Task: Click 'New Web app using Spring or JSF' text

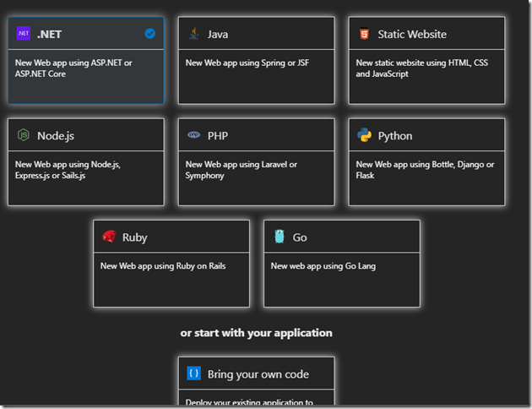Action: click(247, 63)
